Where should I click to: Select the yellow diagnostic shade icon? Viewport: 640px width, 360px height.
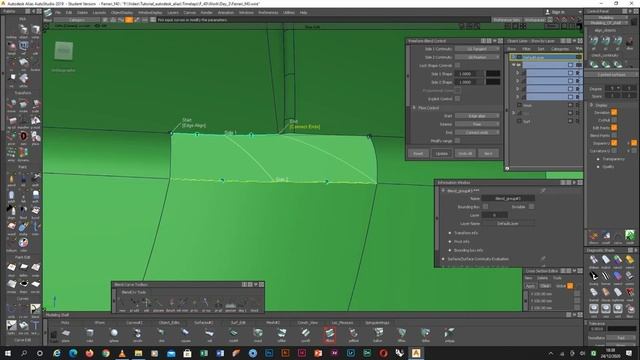[x=630, y=260]
